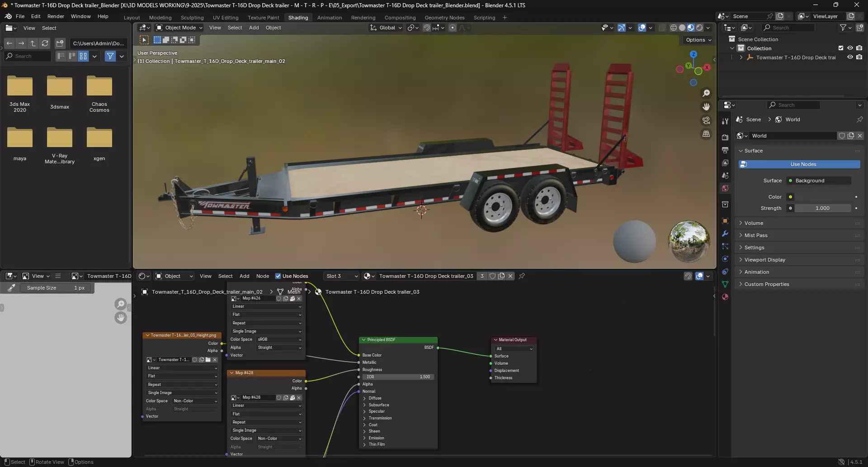Open the Physics properties tab
Viewport: 868px width, 467px height.
725,259
